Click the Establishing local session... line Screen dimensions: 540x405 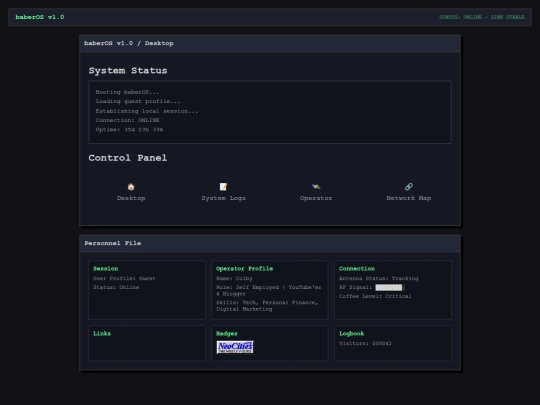[147, 111]
